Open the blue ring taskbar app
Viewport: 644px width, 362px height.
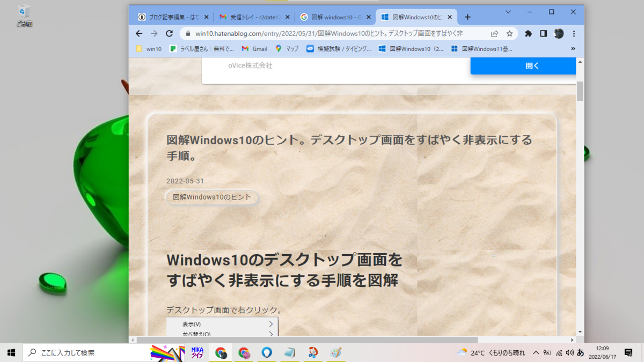tap(267, 352)
